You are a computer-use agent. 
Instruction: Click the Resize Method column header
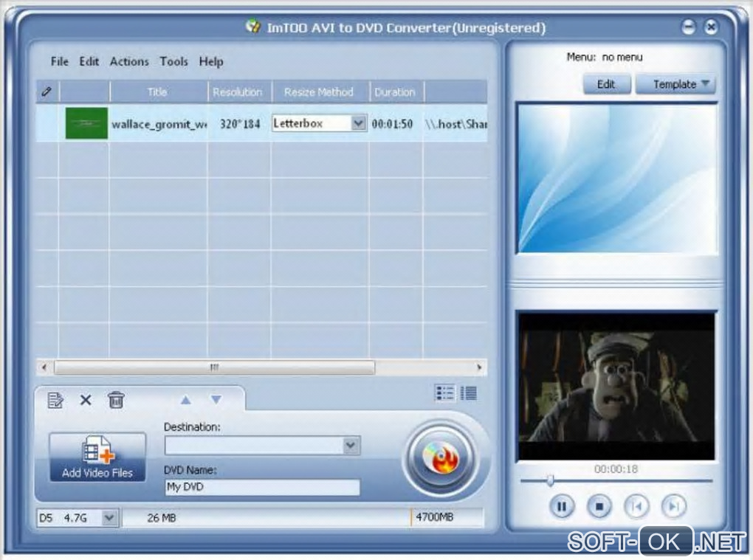tap(320, 91)
